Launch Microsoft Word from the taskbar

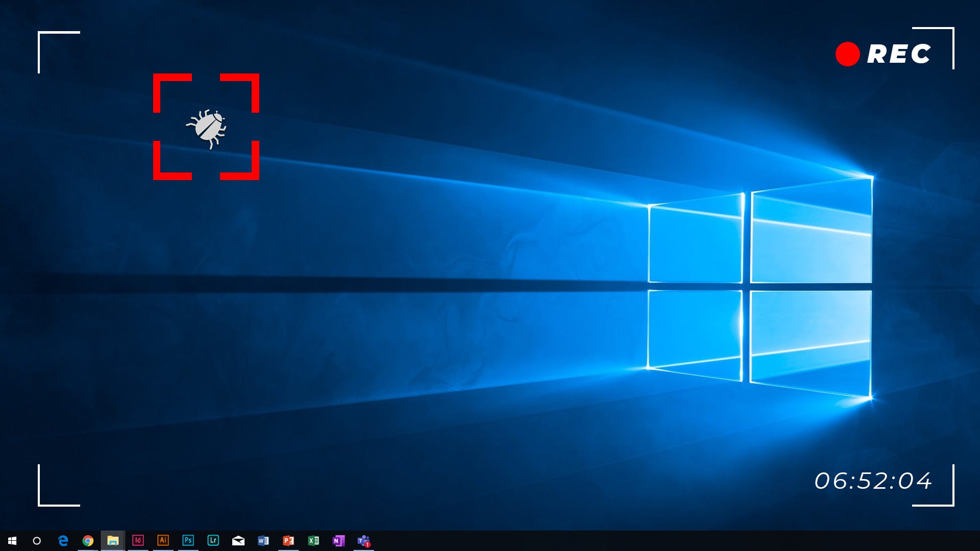(263, 541)
